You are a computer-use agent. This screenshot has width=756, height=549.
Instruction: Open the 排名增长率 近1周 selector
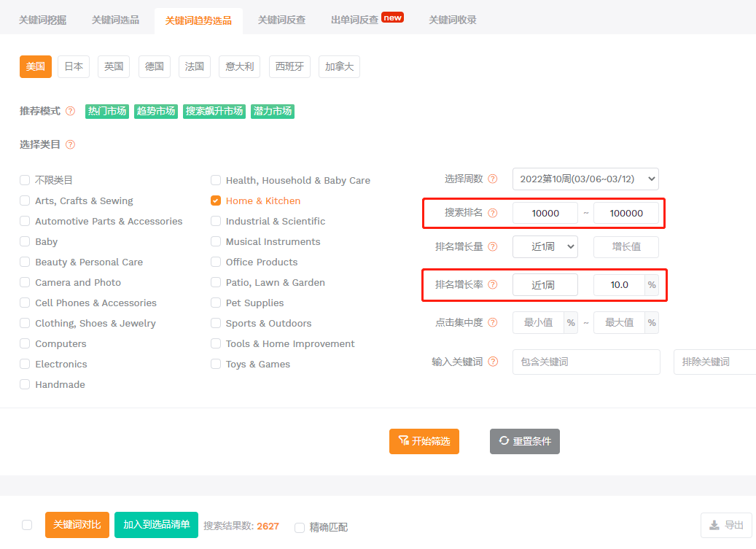point(545,285)
